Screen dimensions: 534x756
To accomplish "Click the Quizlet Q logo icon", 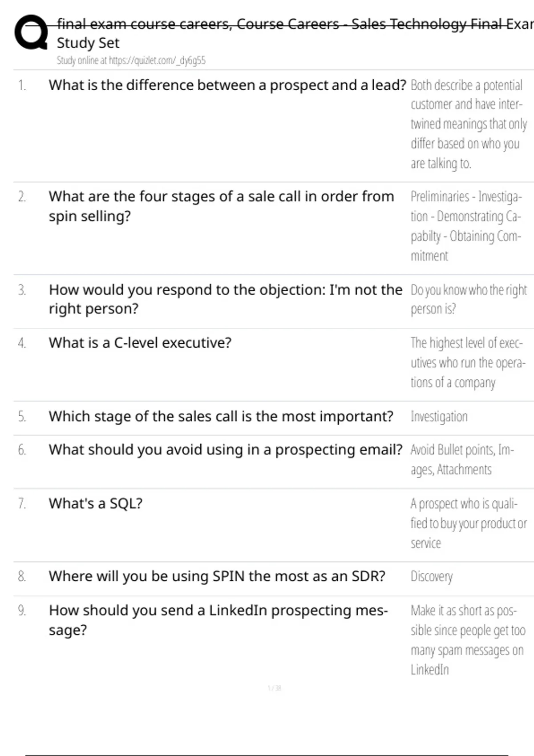I will [x=31, y=32].
